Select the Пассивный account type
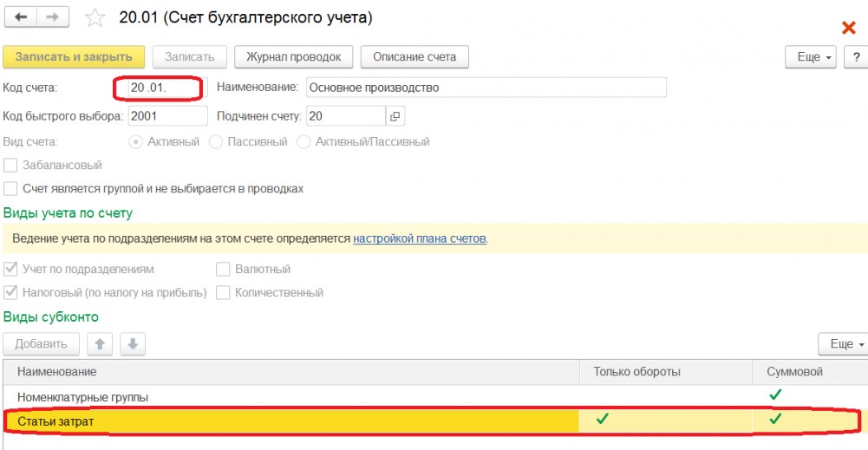Image resolution: width=868 pixels, height=450 pixels. point(216,141)
